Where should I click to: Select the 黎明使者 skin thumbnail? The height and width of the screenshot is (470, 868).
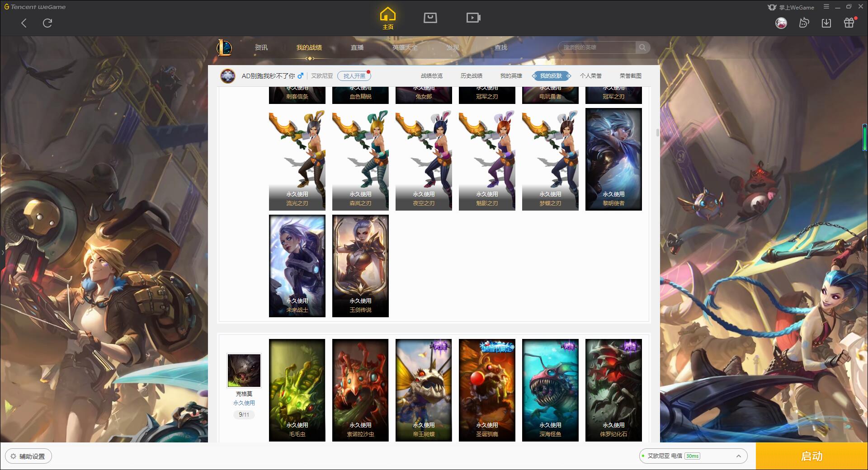click(613, 159)
